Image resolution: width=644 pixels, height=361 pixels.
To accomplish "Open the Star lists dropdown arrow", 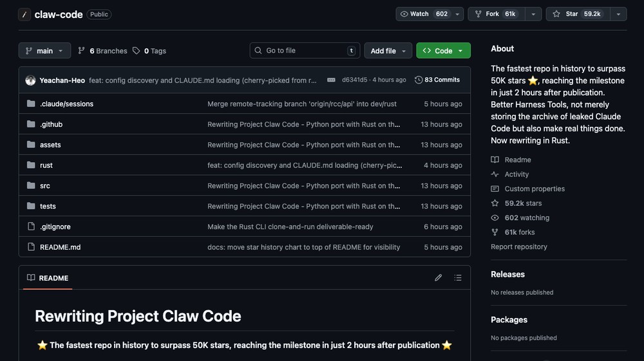I will (618, 14).
